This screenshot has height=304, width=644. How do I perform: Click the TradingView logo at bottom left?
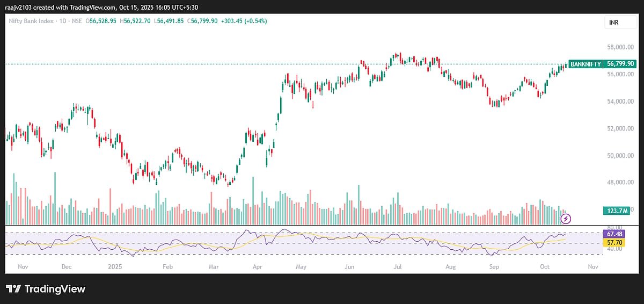46,289
